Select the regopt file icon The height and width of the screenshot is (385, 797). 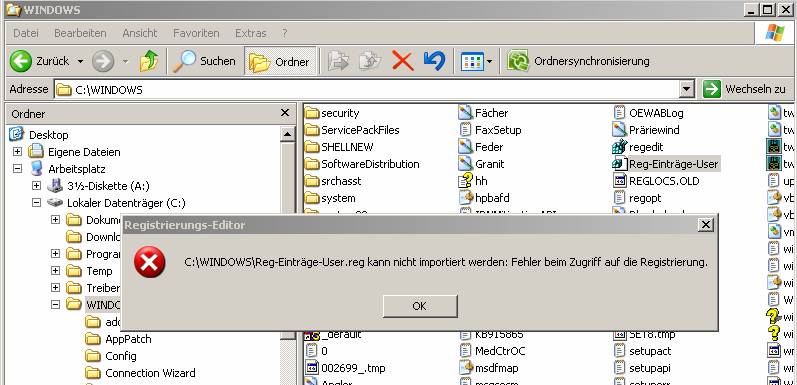(619, 198)
